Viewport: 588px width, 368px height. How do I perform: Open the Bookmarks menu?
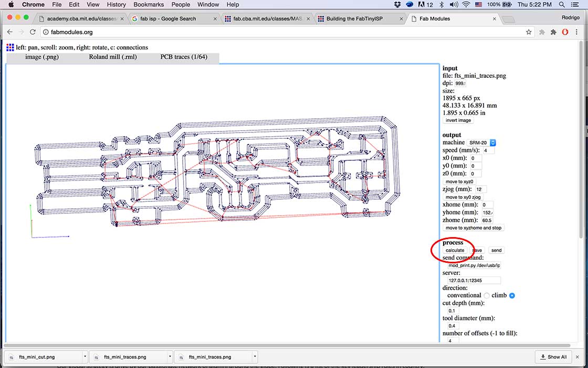tap(149, 5)
